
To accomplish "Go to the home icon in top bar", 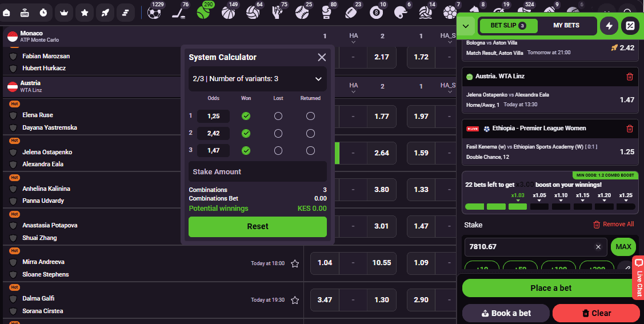I will click(7, 13).
